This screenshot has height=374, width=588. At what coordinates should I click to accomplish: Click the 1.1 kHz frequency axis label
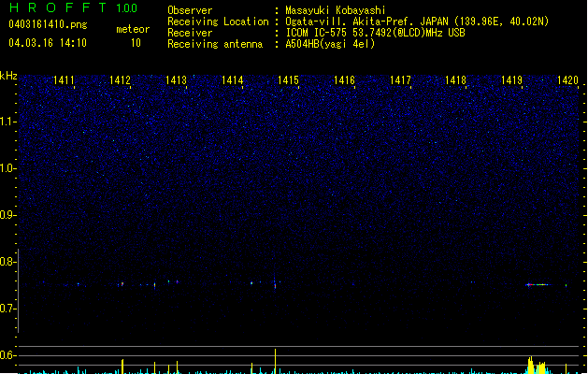click(7, 122)
